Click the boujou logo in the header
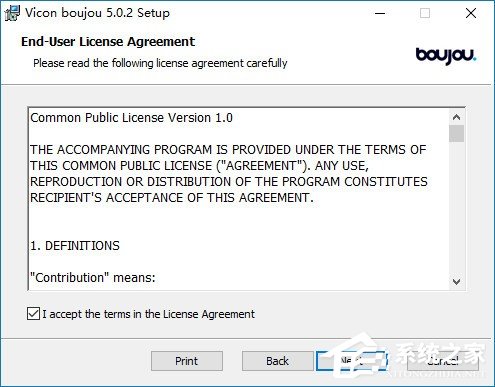The image size is (495, 387). tap(446, 56)
